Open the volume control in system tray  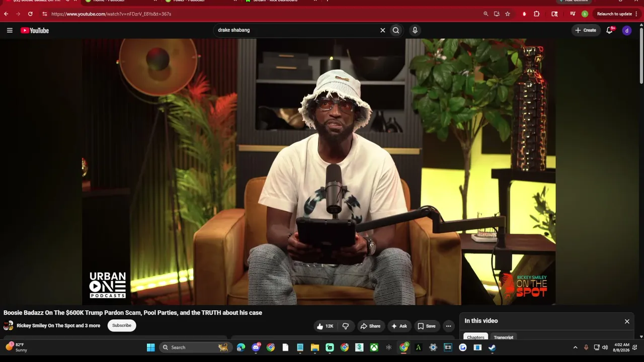(x=605, y=347)
